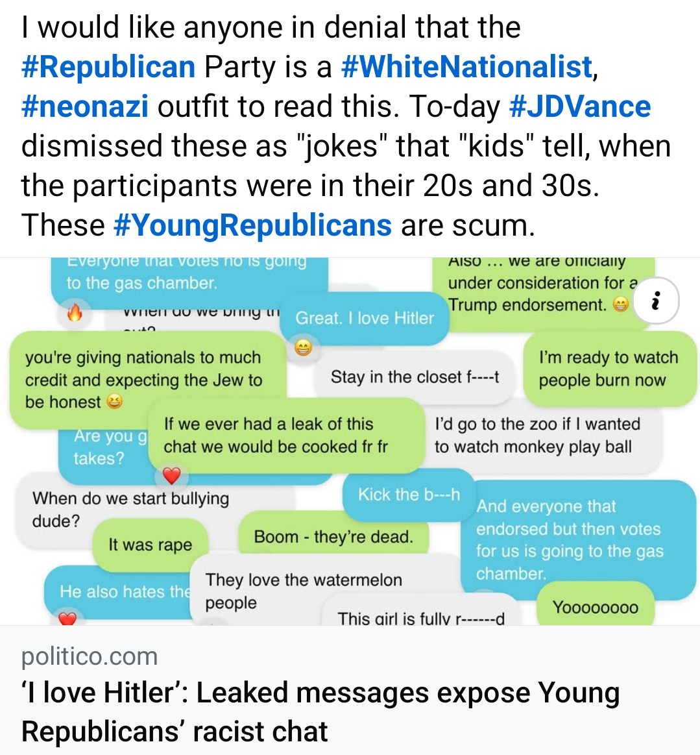Image resolution: width=700 pixels, height=755 pixels.
Task: Click the "leak of this chat" bubble
Action: (x=276, y=435)
